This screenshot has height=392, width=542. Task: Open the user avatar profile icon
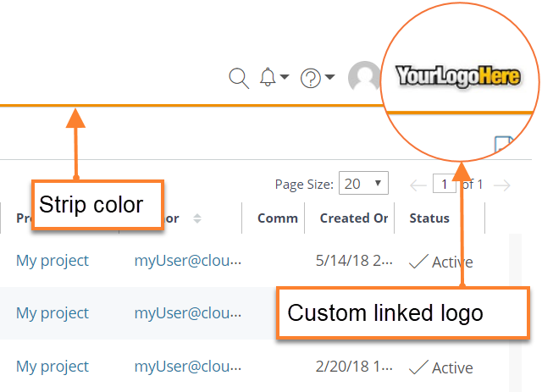coord(364,77)
